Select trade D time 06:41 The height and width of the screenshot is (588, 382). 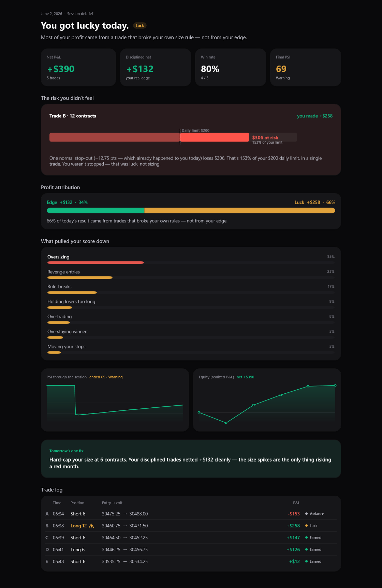coord(58,550)
